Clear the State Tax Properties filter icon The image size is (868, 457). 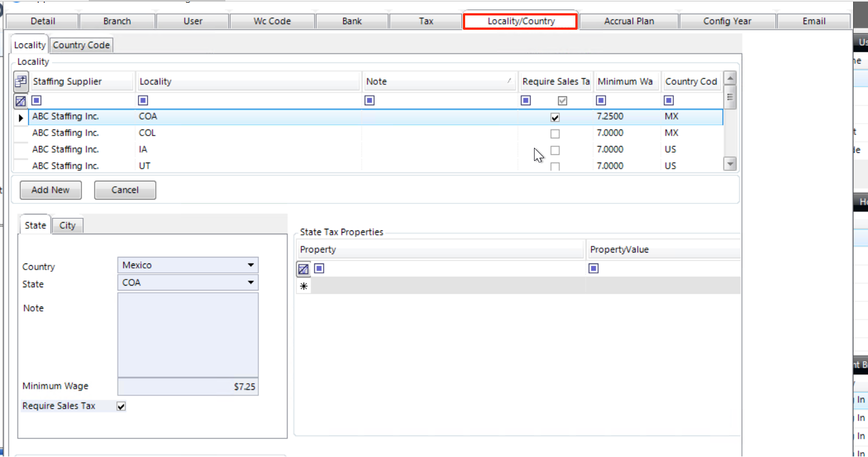[303, 269]
